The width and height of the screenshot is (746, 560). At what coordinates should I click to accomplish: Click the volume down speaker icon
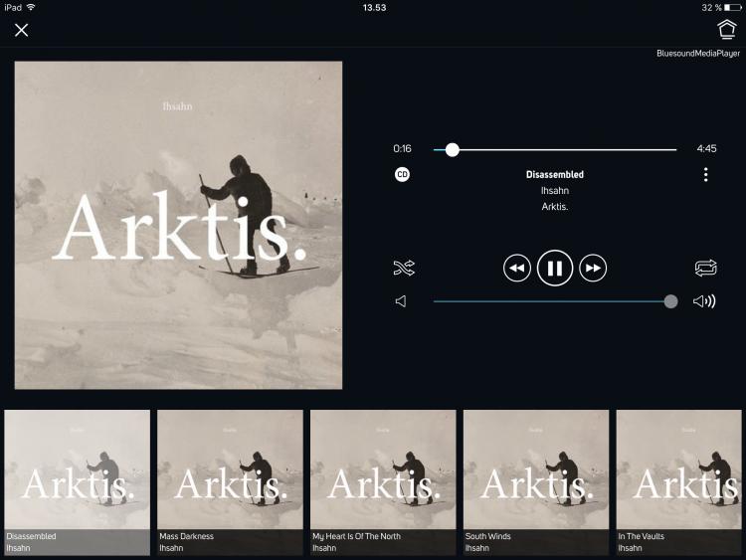tap(401, 301)
